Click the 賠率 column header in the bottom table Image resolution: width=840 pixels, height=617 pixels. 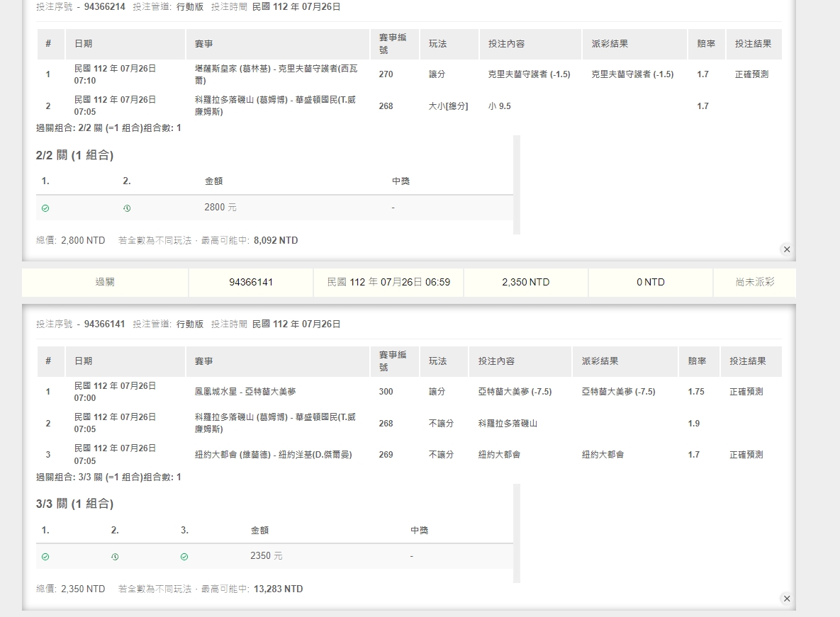pyautogui.click(x=697, y=361)
